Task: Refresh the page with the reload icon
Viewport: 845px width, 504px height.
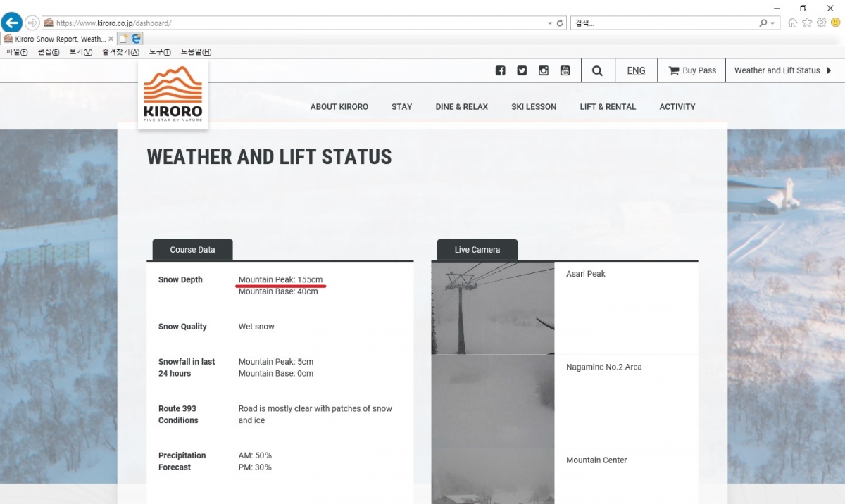Action: pyautogui.click(x=561, y=23)
